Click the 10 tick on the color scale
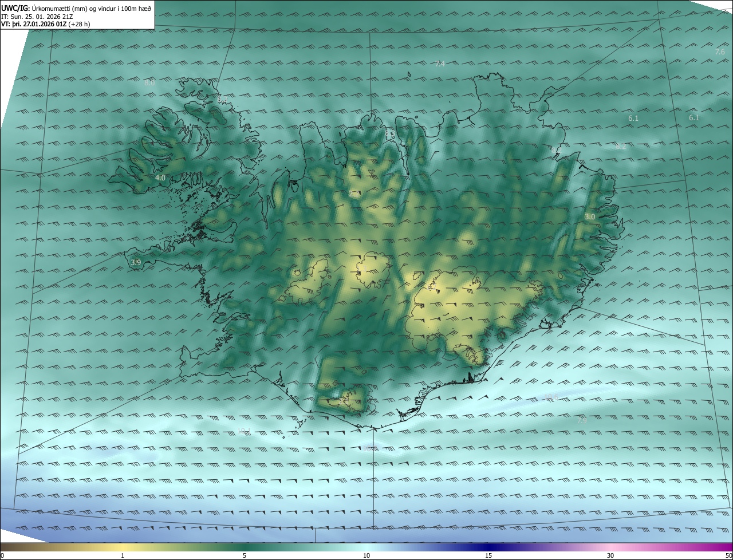Viewport: 733px width, 560px height. click(x=366, y=555)
